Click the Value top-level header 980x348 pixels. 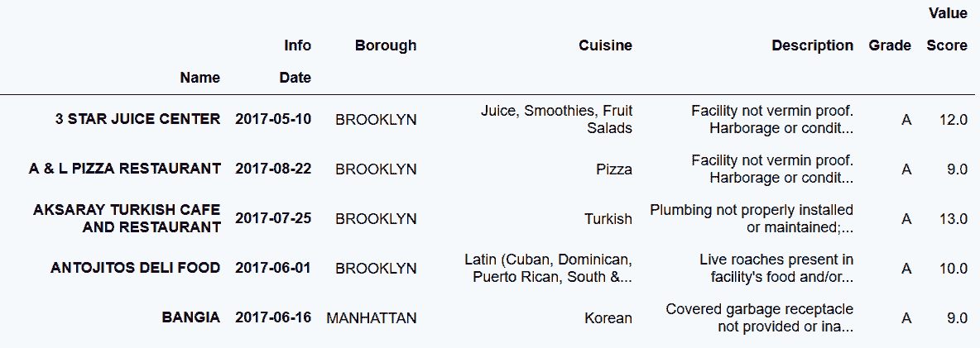point(948,13)
